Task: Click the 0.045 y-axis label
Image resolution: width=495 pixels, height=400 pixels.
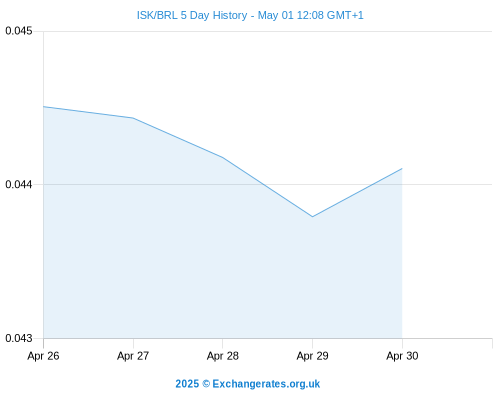Action: click(19, 31)
